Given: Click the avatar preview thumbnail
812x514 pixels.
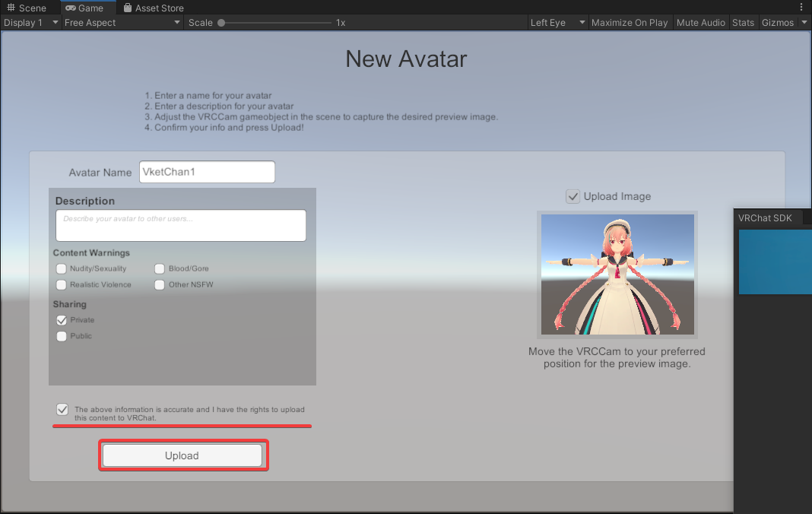Looking at the screenshot, I should [617, 275].
